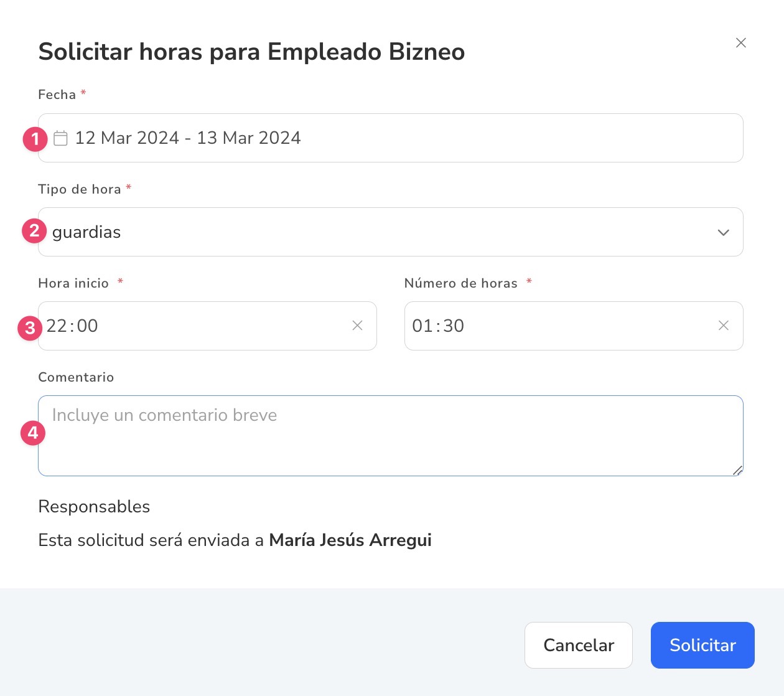This screenshot has width=784, height=696.
Task: Open the calendar icon in Fecha field
Action: (x=60, y=138)
